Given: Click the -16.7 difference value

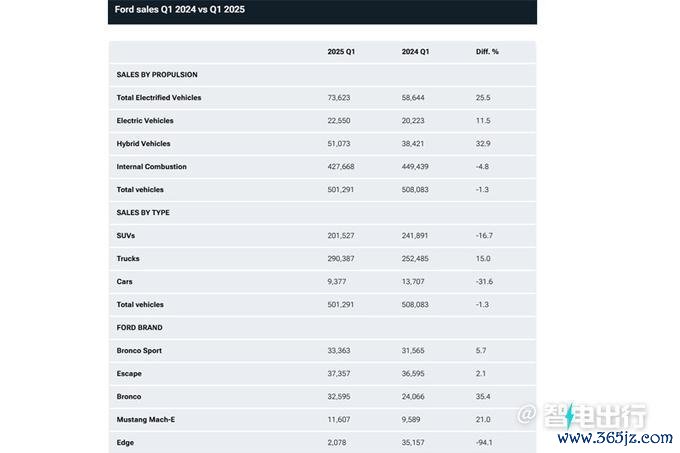Looking at the screenshot, I should [x=484, y=235].
